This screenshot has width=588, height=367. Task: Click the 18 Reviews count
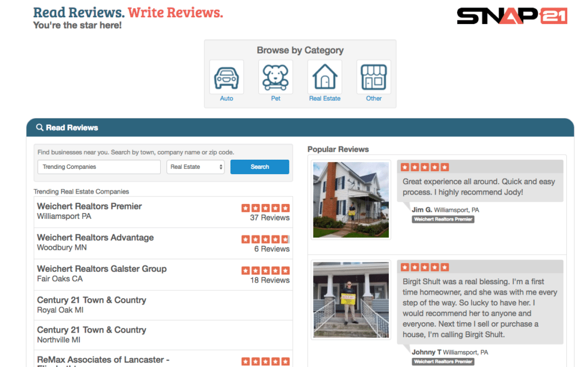pyautogui.click(x=270, y=280)
